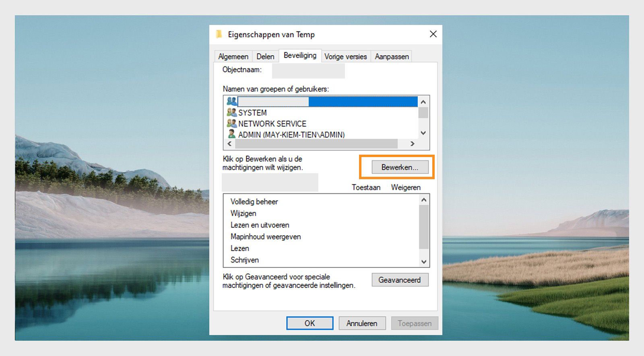Click the Weigeren column header
Viewport: 644px width, 356px height.
[x=406, y=187]
